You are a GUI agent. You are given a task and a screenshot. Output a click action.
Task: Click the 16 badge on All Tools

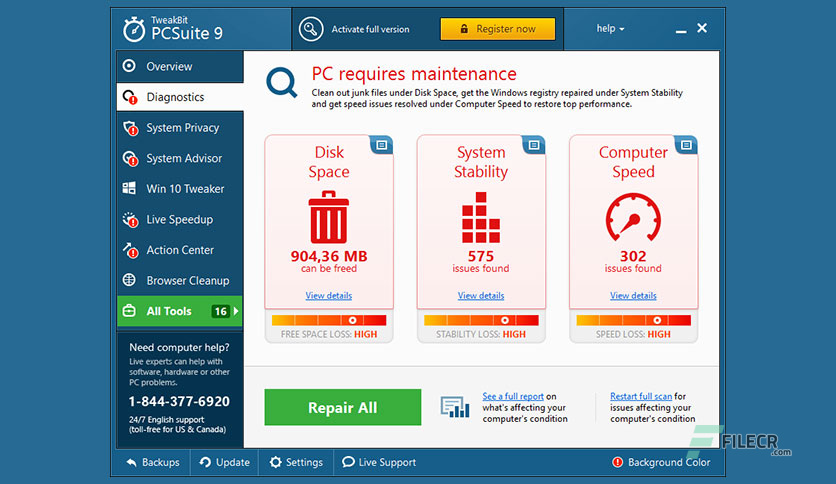(x=221, y=311)
